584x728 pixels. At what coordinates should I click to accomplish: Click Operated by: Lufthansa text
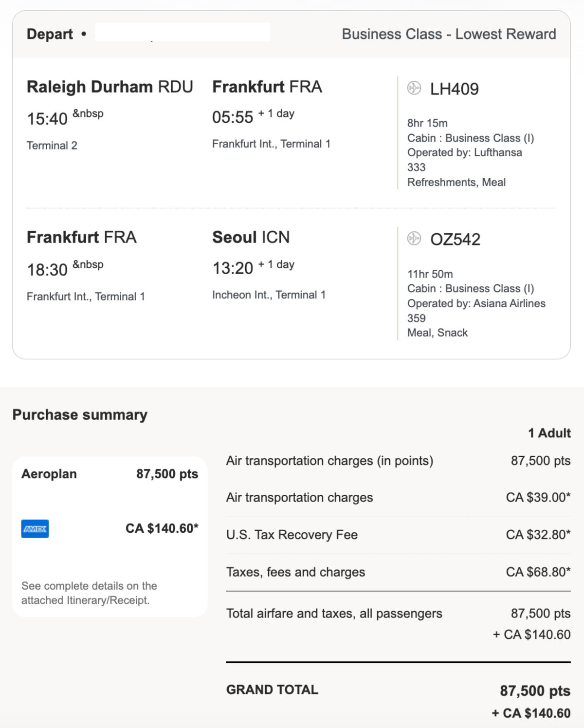click(x=465, y=152)
